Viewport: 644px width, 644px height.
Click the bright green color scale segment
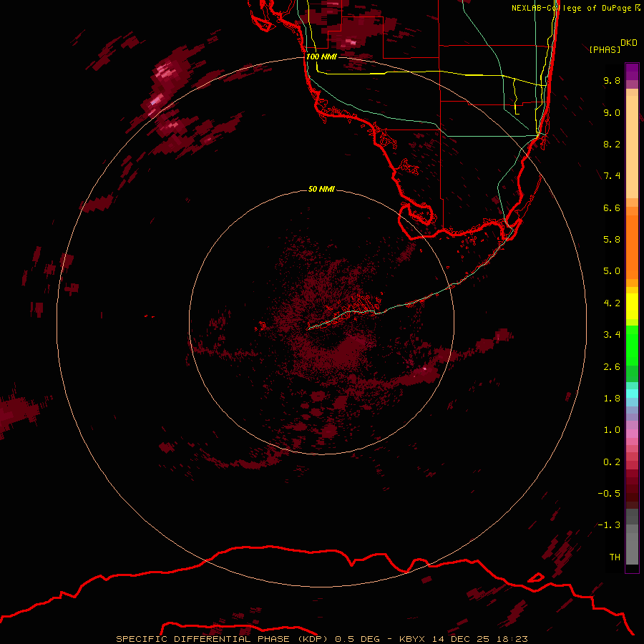pyautogui.click(x=632, y=346)
